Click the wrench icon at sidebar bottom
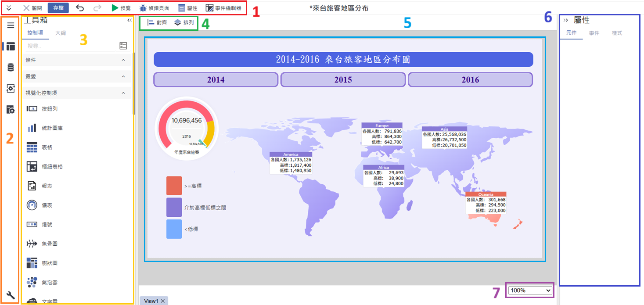The height and width of the screenshot is (305, 644). point(11,294)
